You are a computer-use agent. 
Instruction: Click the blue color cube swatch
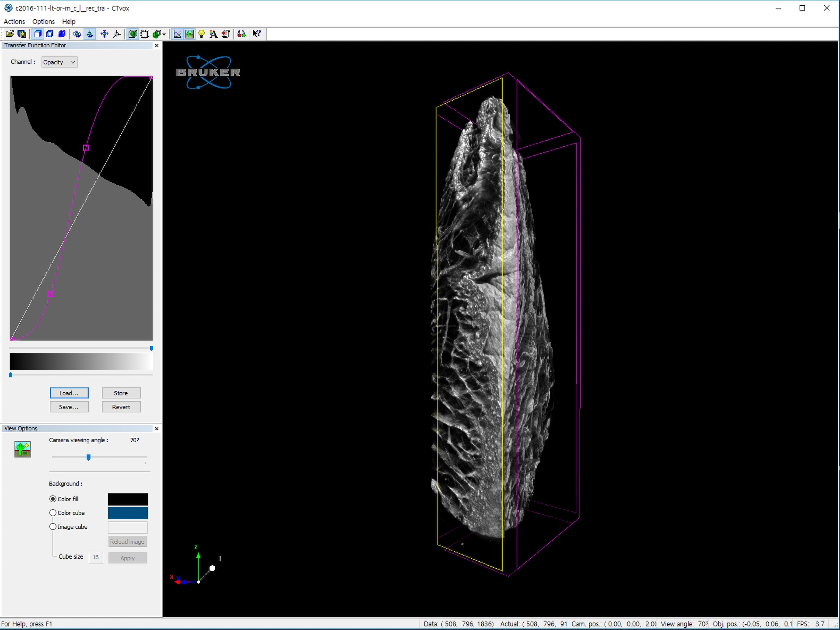pyautogui.click(x=128, y=513)
